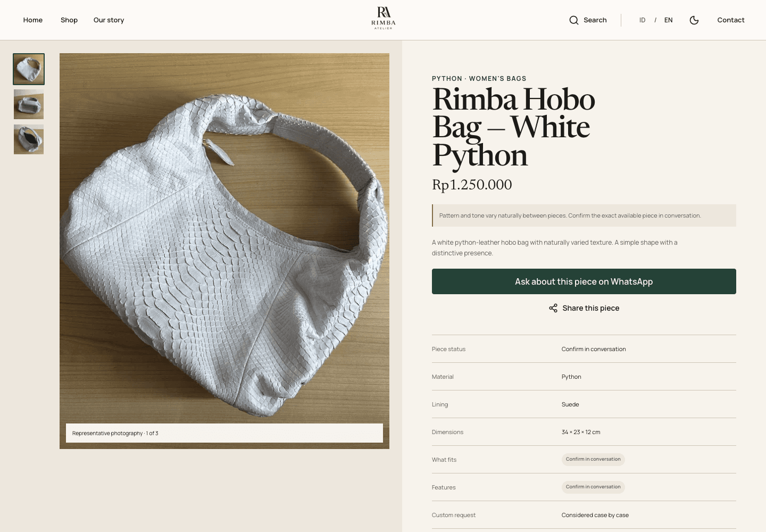Image resolution: width=766 pixels, height=532 pixels.
Task: Open the Contact page
Action: [x=731, y=20]
